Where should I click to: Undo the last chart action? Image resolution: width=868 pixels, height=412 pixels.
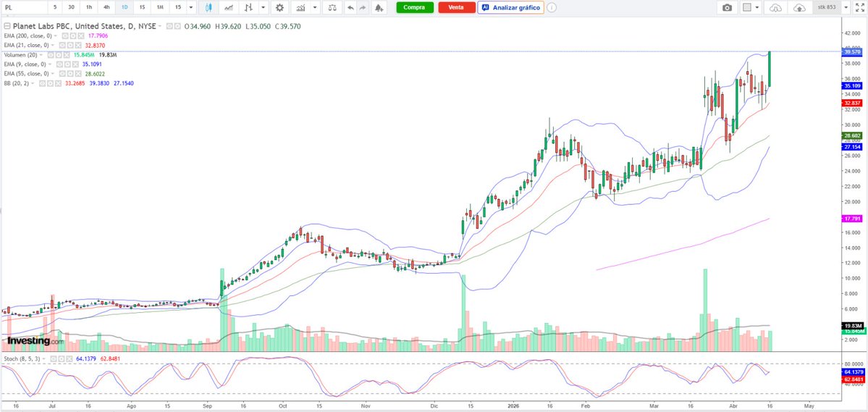pos(350,8)
